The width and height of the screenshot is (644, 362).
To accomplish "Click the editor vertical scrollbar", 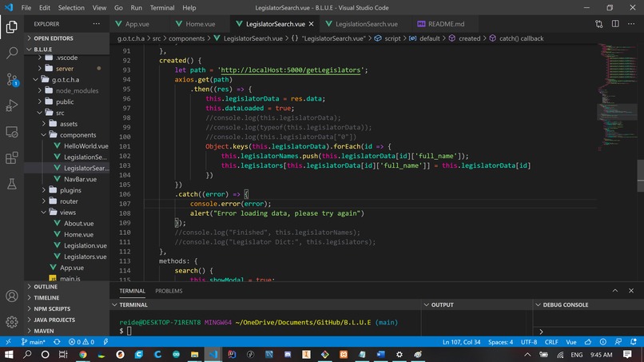I will [x=640, y=177].
